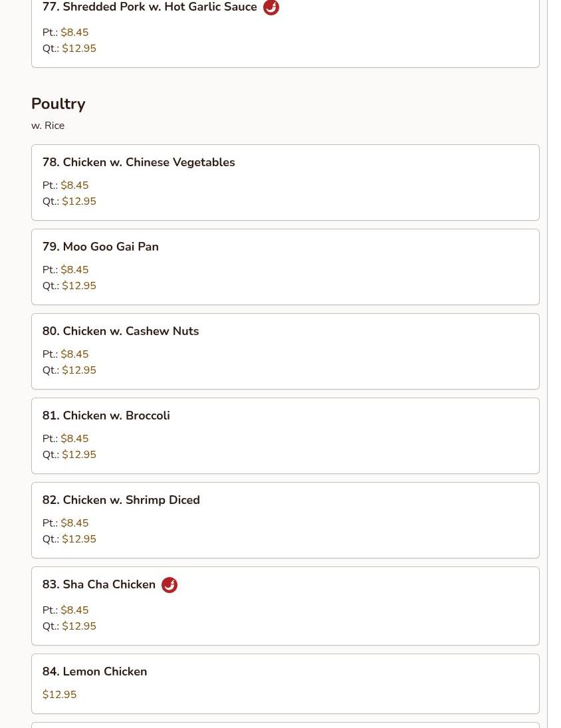
Task: Click the $12.95 price of Lemon Chicken
Action: pos(60,695)
